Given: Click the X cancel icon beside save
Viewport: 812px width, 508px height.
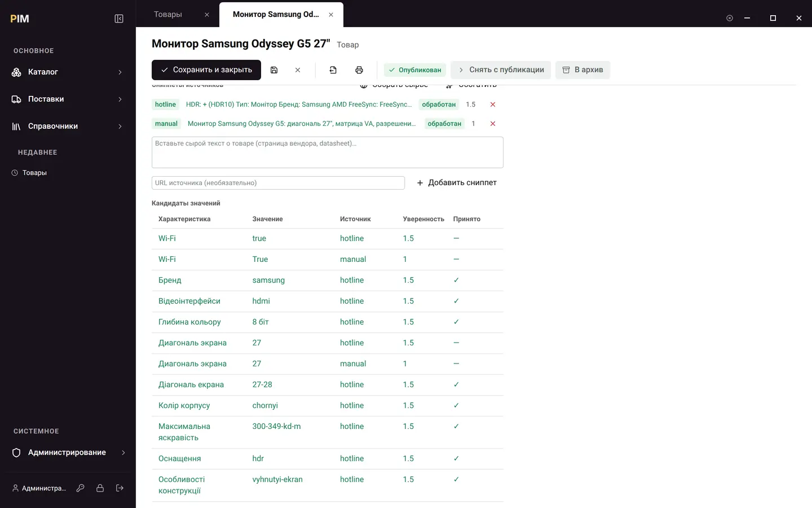Looking at the screenshot, I should 298,70.
